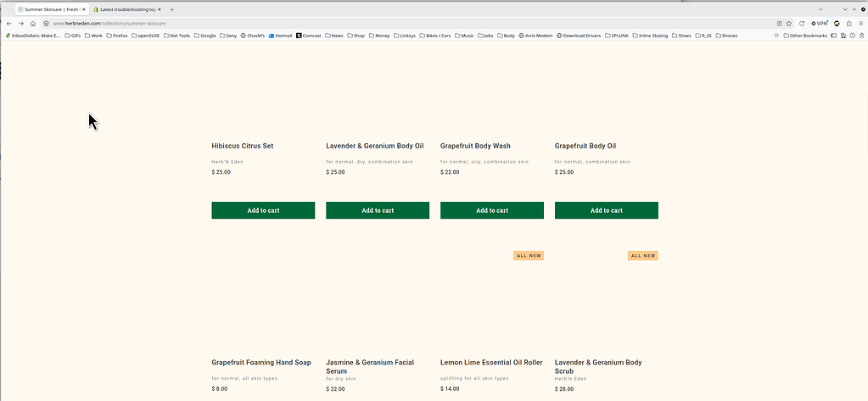The height and width of the screenshot is (401, 868).
Task: Open Grapefruit Foaming Hand Soap product
Action: coord(261,363)
